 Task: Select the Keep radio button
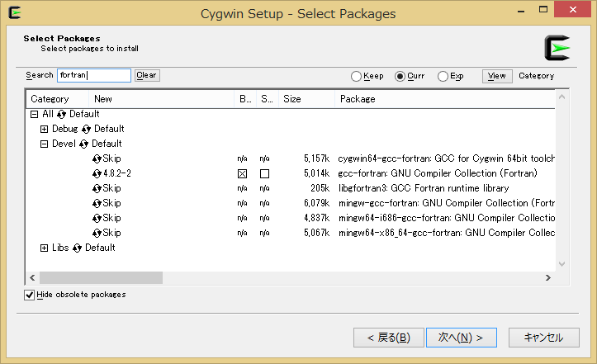pos(356,76)
